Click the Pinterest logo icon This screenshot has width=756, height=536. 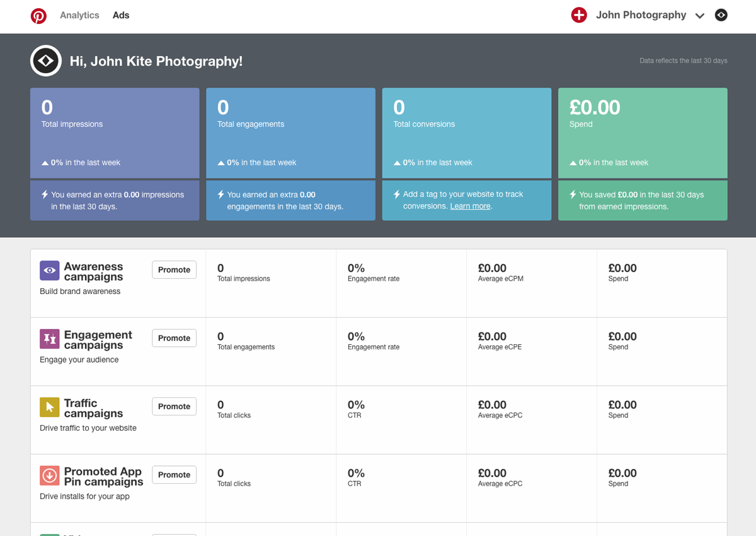pyautogui.click(x=38, y=16)
